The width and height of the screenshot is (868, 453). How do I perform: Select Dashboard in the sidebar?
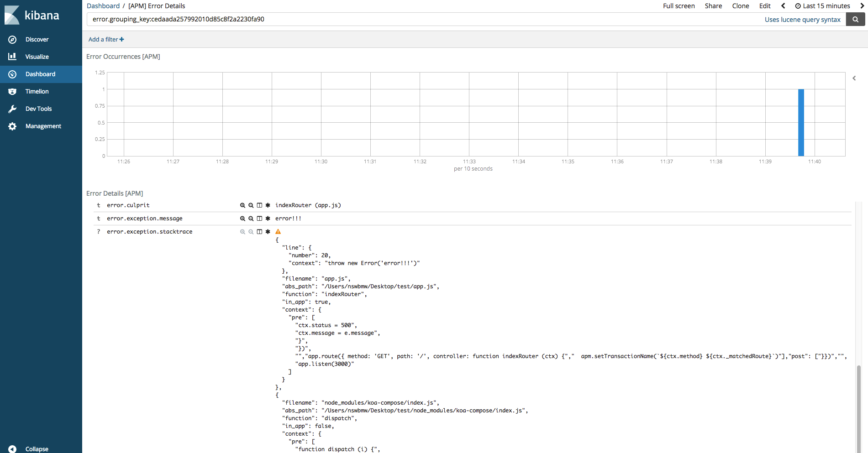coord(40,74)
